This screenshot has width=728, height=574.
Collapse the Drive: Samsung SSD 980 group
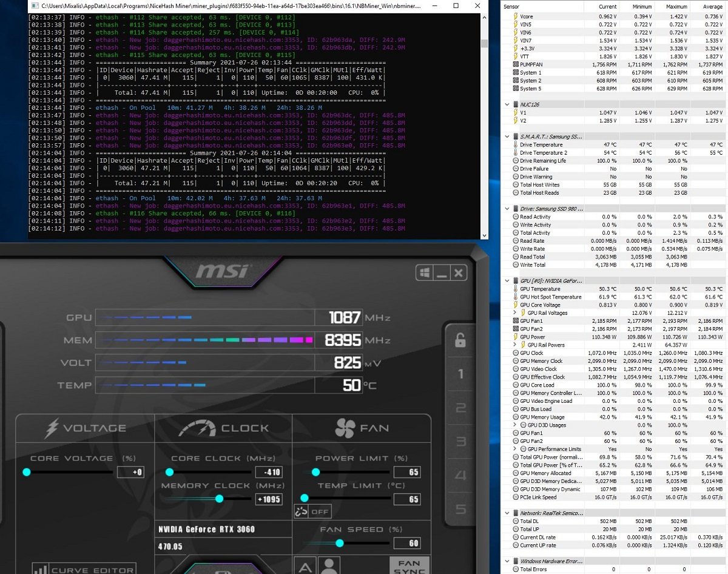click(507, 208)
